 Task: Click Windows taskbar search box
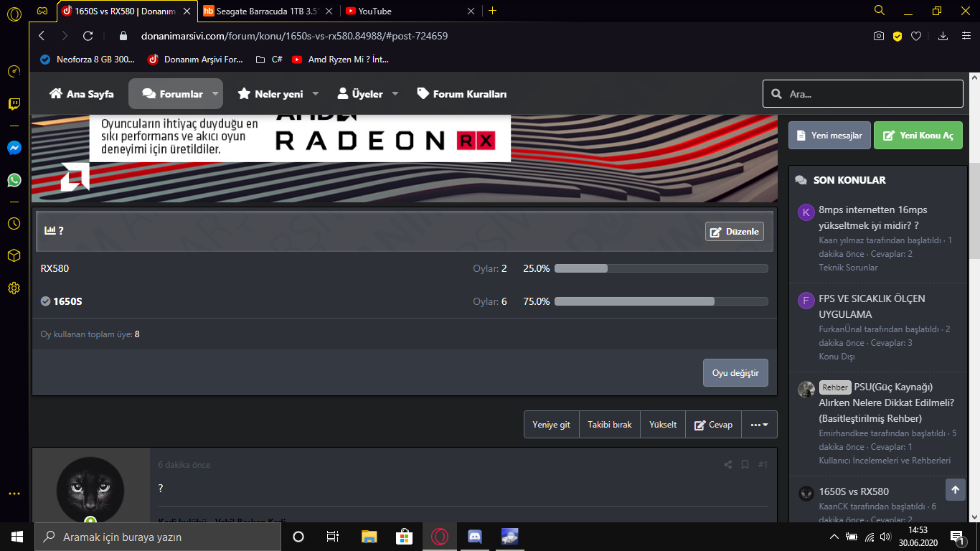click(158, 536)
